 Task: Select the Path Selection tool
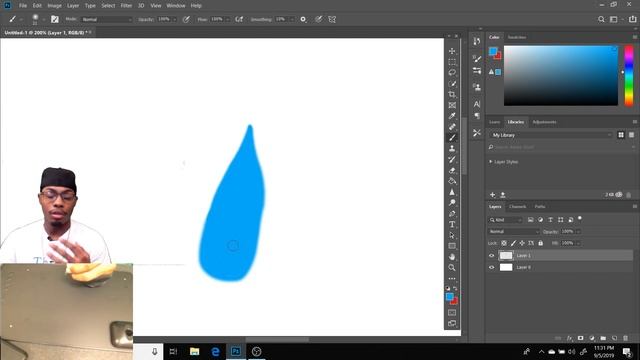452,235
